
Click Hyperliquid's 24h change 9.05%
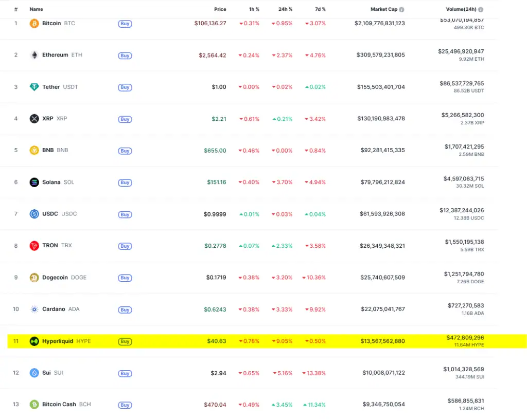282,341
